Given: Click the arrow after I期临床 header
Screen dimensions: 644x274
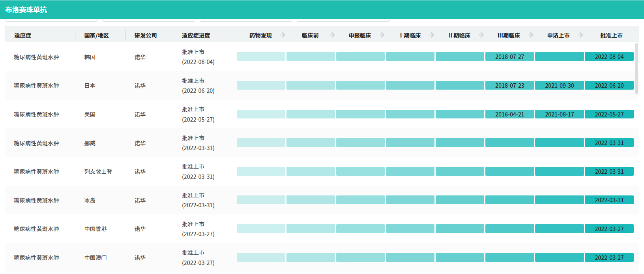Looking at the screenshot, I should (432, 35).
